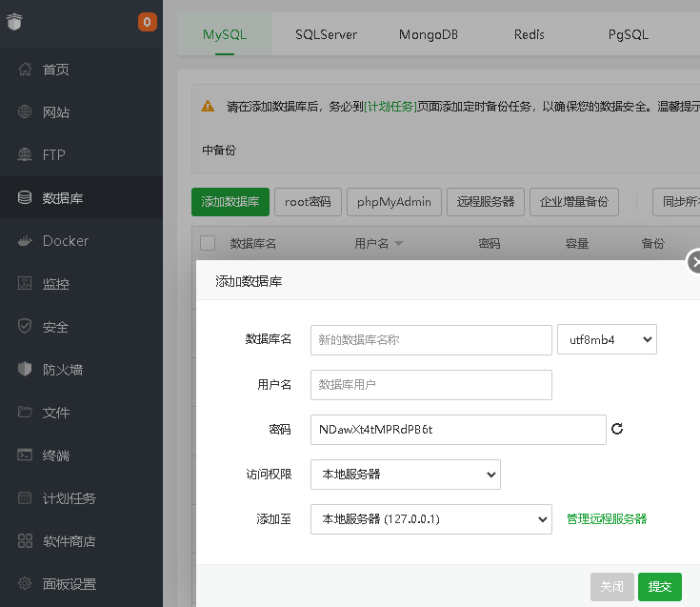Image resolution: width=700 pixels, height=607 pixels.
Task: Click the folder icon beside 文件
Action: [x=25, y=412]
